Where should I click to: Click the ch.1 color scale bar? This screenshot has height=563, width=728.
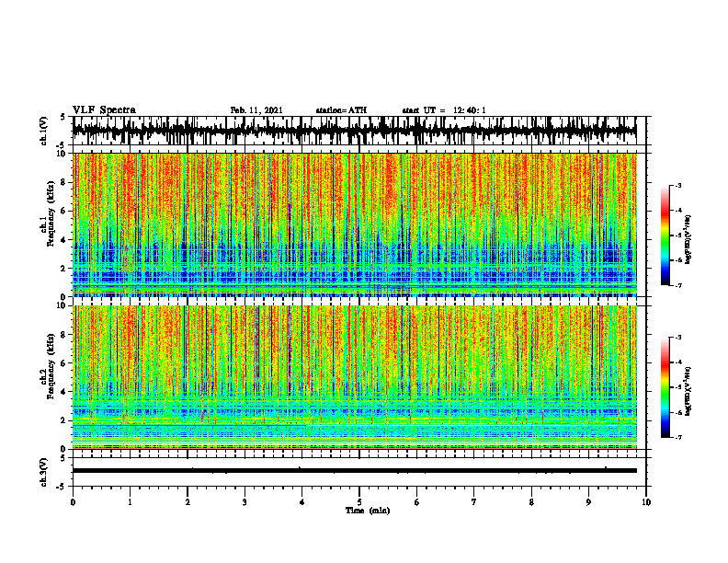click(665, 236)
